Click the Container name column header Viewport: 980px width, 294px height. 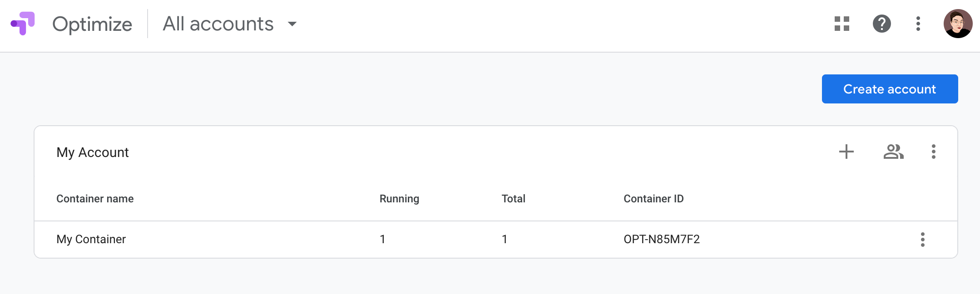(x=94, y=199)
